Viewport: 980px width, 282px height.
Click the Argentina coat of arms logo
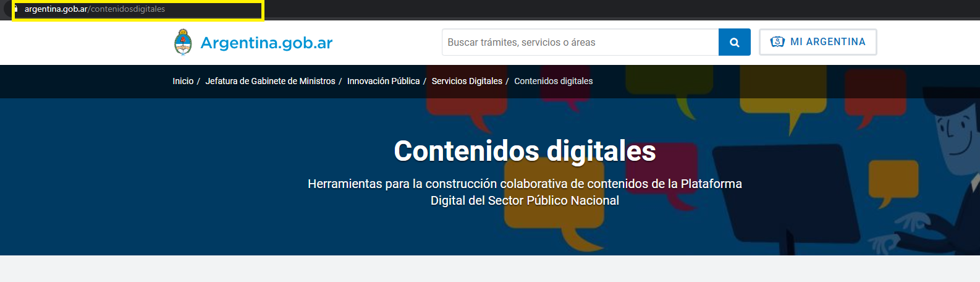(183, 42)
